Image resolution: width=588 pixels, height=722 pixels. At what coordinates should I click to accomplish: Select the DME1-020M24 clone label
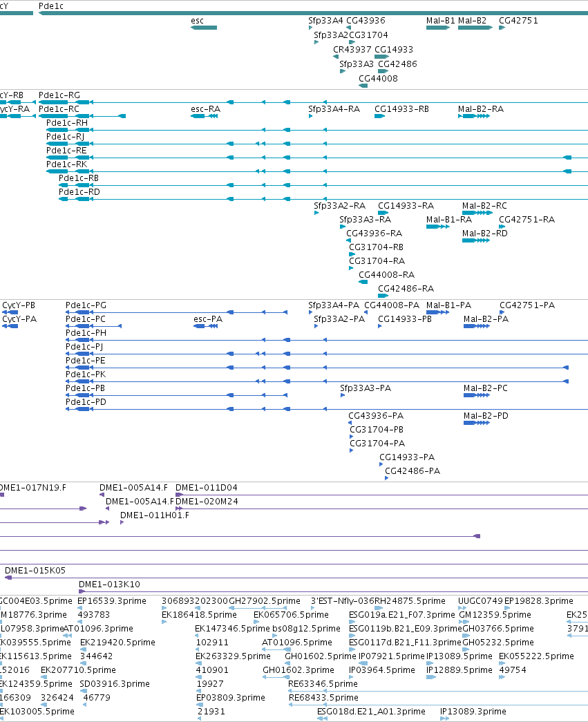click(x=207, y=502)
